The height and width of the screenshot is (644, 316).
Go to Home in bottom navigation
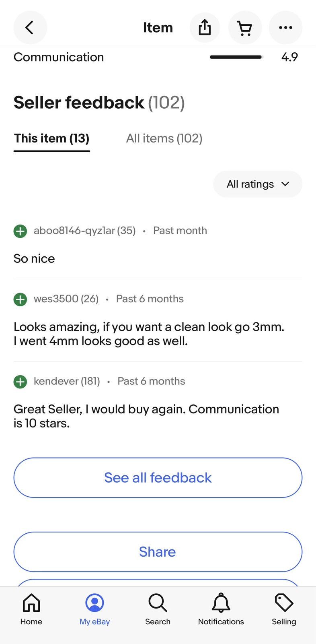point(31,609)
